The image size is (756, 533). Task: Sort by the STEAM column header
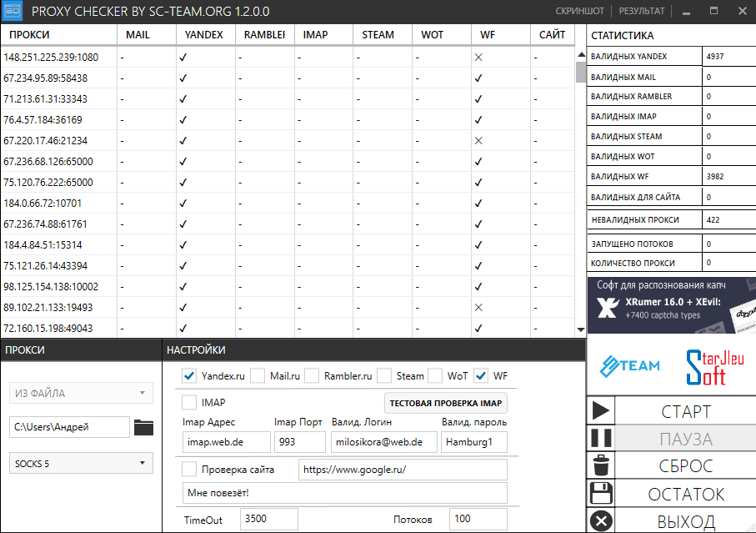click(383, 35)
